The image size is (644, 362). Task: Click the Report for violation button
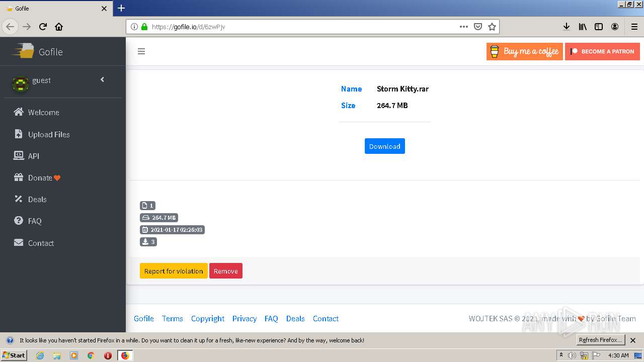tap(174, 271)
